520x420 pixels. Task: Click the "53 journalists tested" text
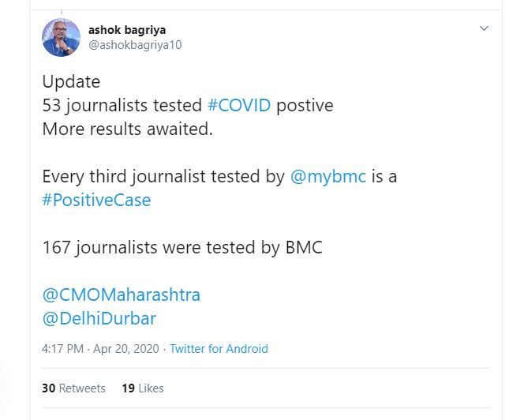(122, 106)
